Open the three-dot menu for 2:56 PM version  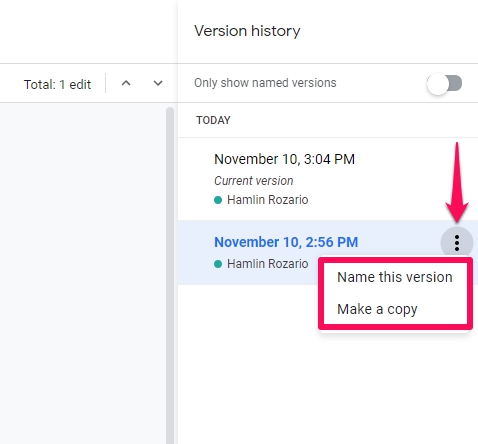(457, 243)
